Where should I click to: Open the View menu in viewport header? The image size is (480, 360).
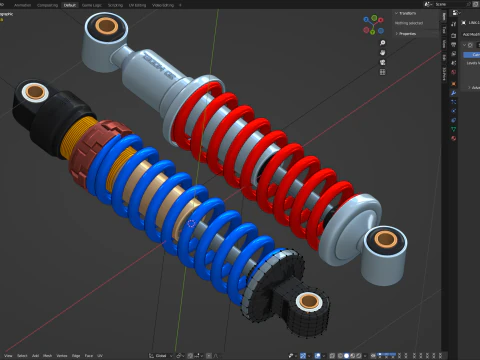(x=8, y=356)
